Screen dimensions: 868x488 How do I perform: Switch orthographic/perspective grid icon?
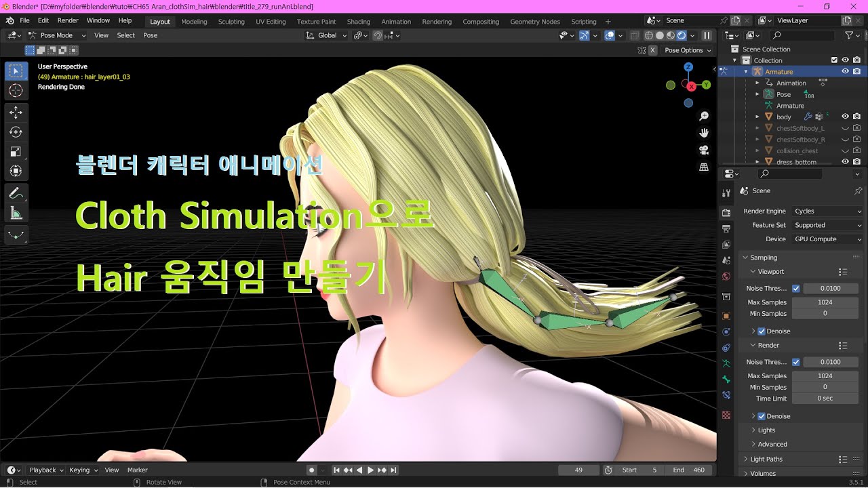click(704, 167)
